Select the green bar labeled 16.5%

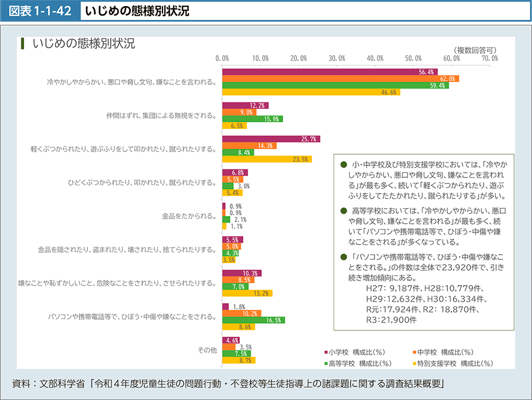[253, 320]
